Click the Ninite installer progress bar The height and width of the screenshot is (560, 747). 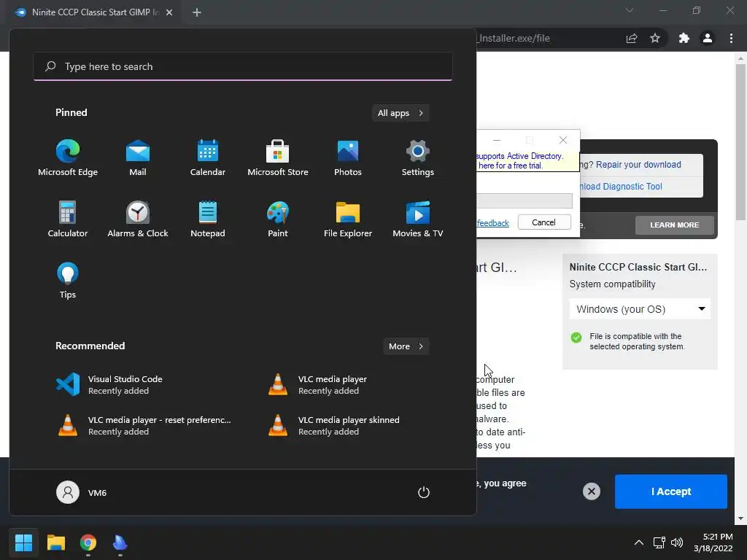pos(525,201)
